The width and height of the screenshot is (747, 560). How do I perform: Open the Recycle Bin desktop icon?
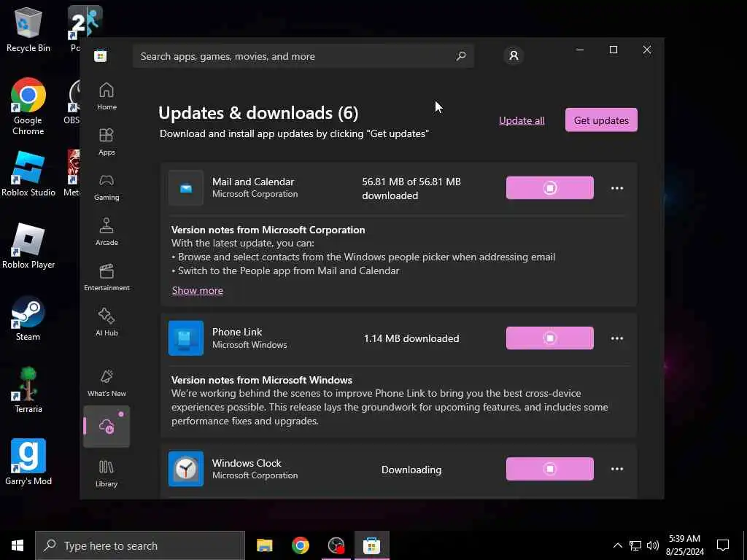[28, 29]
